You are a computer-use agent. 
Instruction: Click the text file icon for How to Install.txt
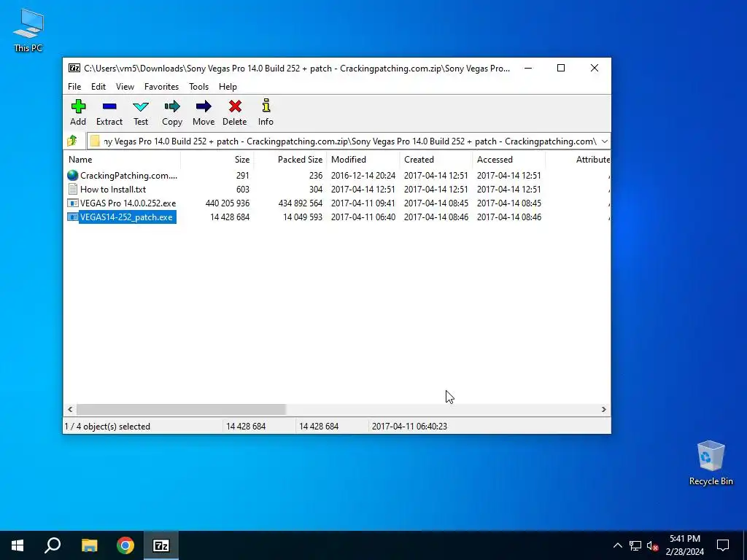pos(72,189)
